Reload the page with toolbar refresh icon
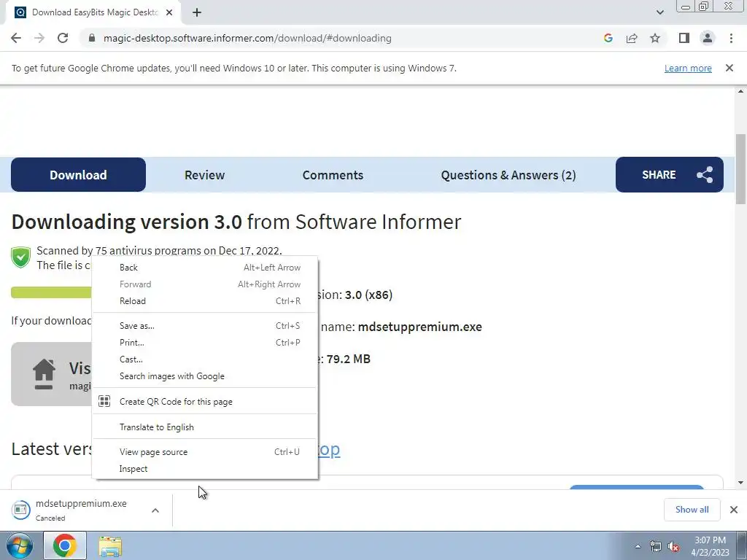The width and height of the screenshot is (747, 560). [63, 38]
